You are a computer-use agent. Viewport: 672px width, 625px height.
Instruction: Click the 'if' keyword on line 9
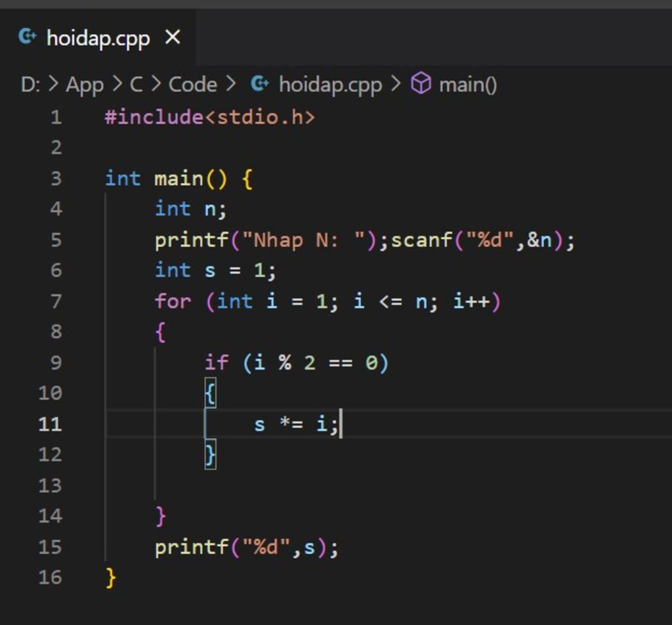pos(217,362)
